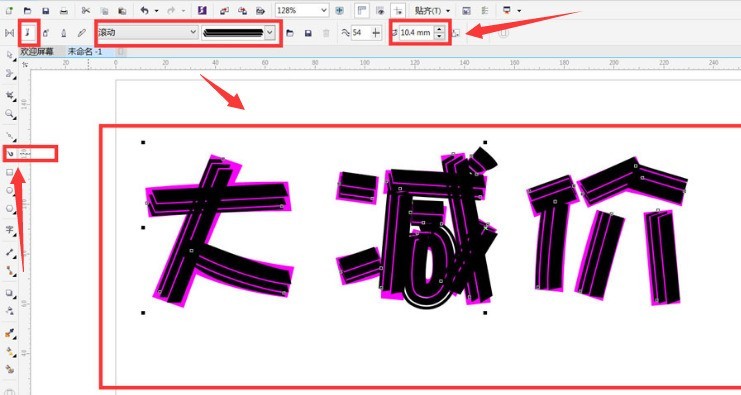Select the Calligraphic mode

(64, 33)
